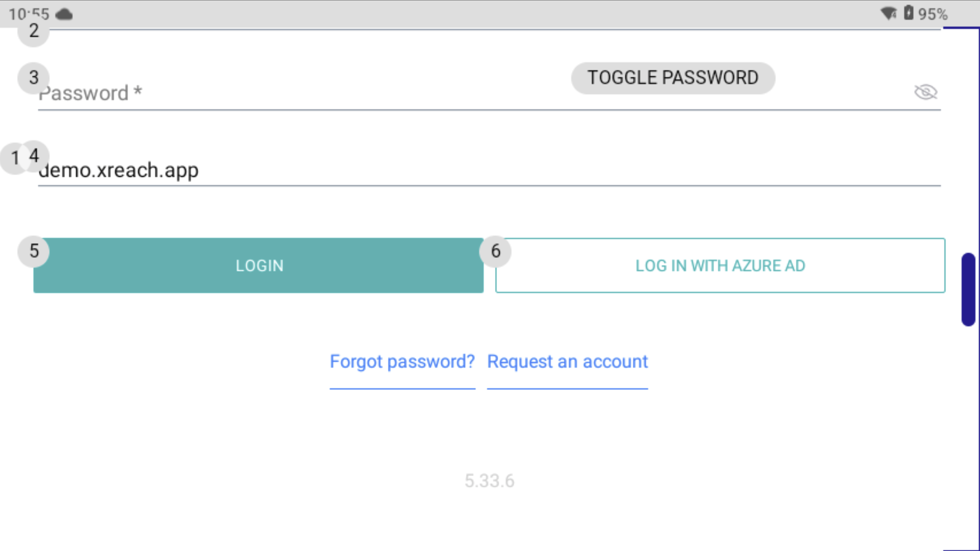The width and height of the screenshot is (980, 551).
Task: Click the dark blue vertical scrollbar thumb
Action: 968,289
